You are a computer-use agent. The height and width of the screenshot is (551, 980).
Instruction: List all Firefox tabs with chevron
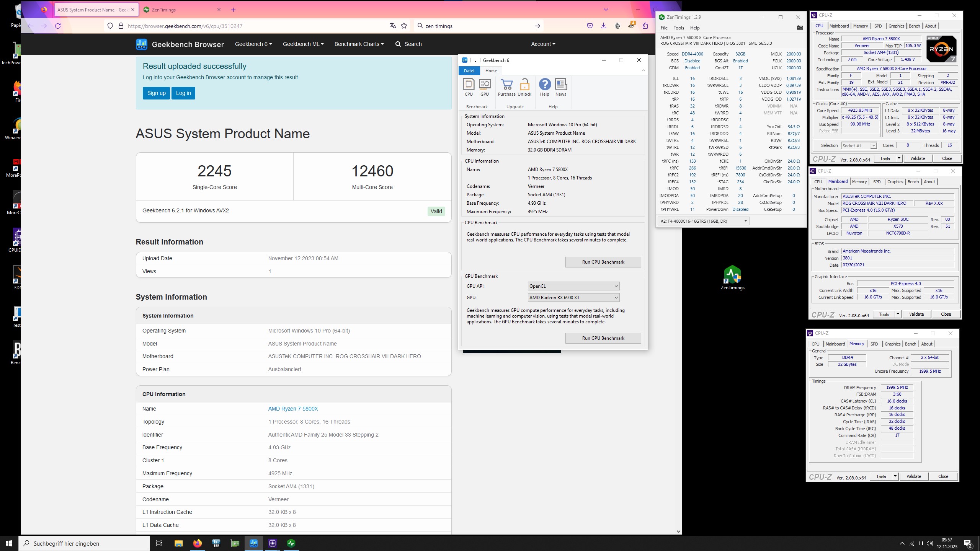pyautogui.click(x=606, y=10)
